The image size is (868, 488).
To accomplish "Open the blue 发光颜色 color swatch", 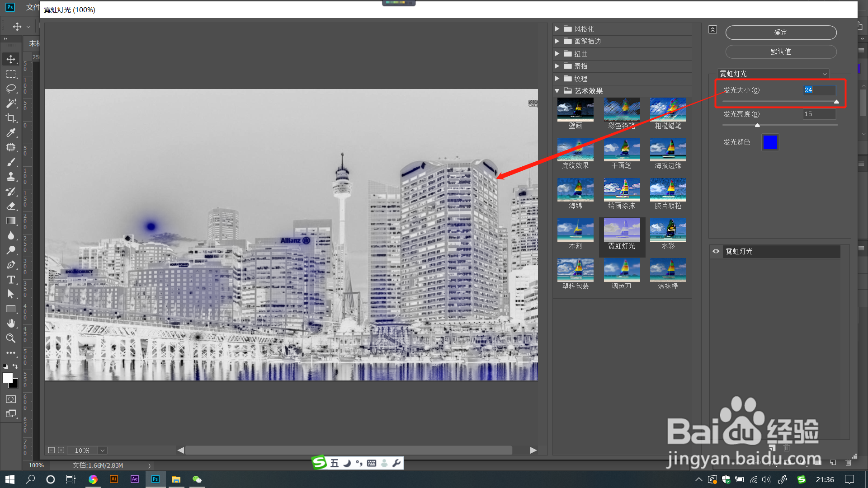I will (770, 142).
